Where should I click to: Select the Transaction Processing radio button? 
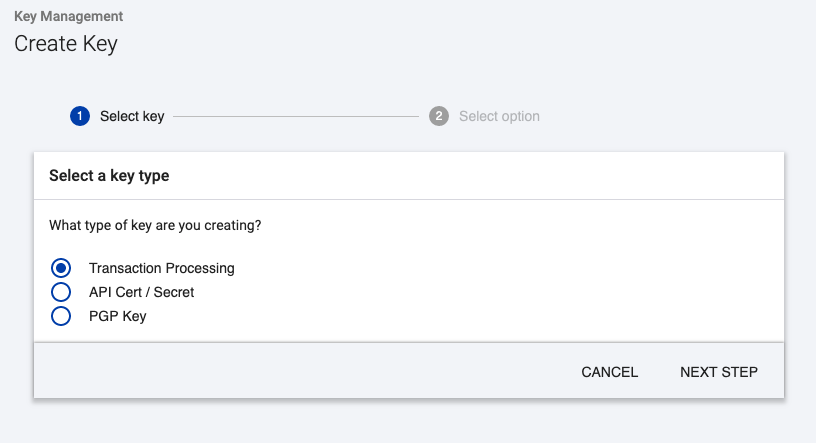pos(61,268)
